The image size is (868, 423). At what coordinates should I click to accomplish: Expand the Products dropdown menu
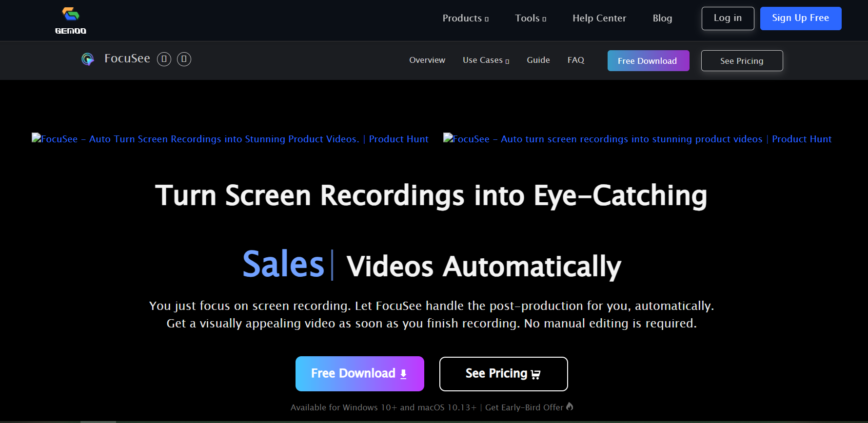[x=465, y=19]
